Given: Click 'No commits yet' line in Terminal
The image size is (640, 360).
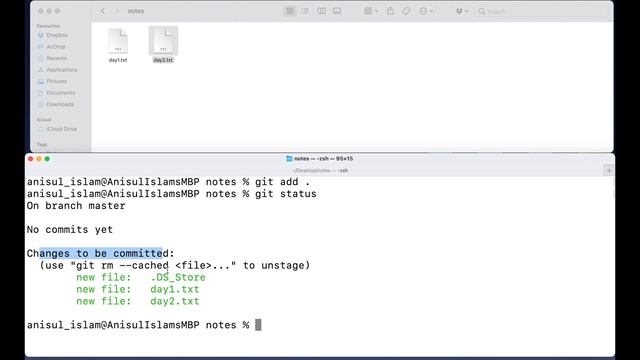Looking at the screenshot, I should [70, 229].
